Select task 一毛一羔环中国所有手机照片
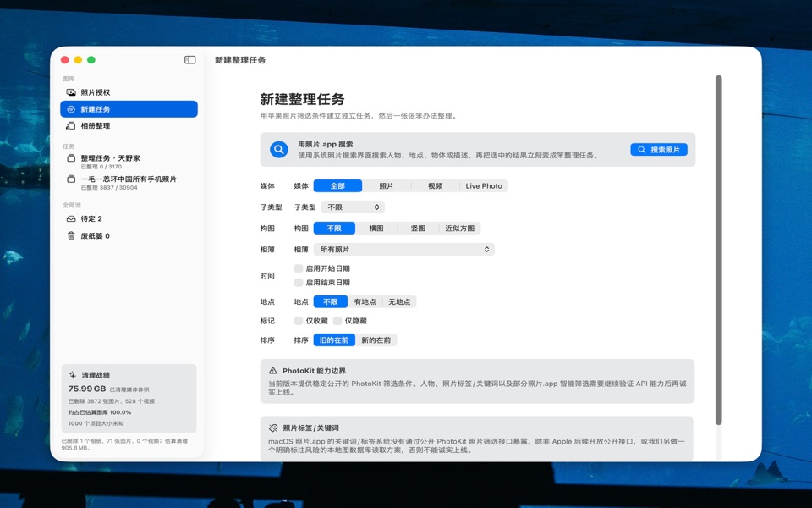The height and width of the screenshot is (508, 812). click(129, 183)
